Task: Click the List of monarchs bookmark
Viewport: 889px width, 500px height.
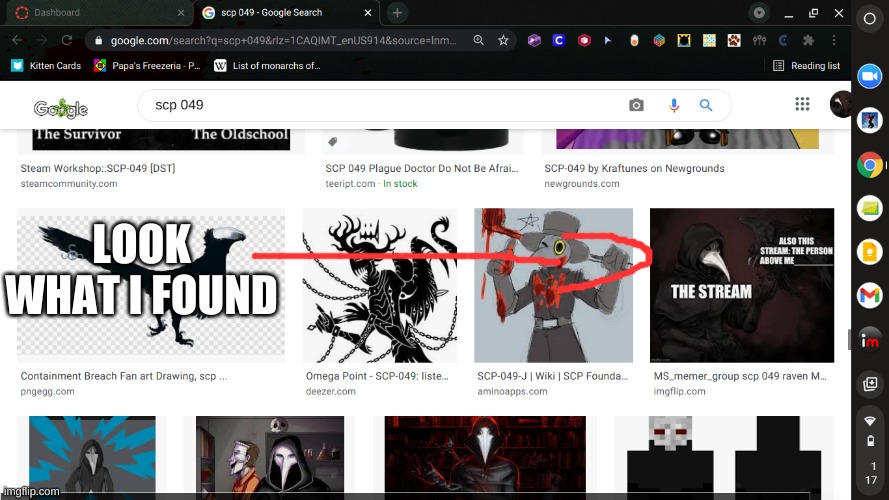Action: tap(266, 66)
